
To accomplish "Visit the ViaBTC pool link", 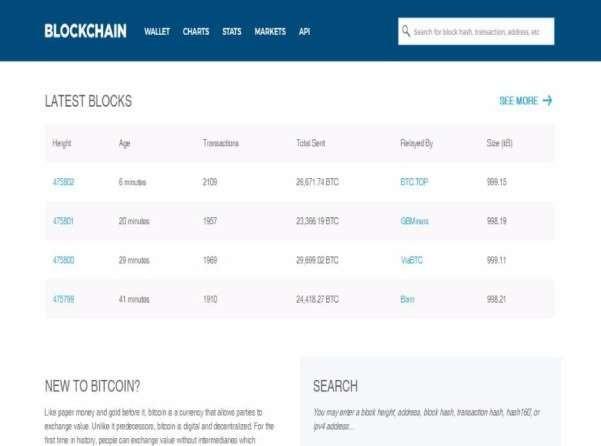I will tap(411, 260).
